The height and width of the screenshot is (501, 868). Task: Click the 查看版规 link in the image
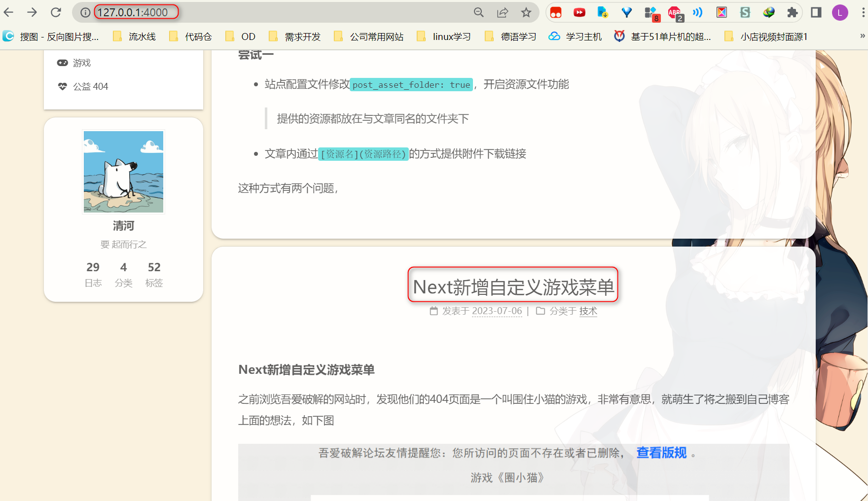pyautogui.click(x=661, y=453)
